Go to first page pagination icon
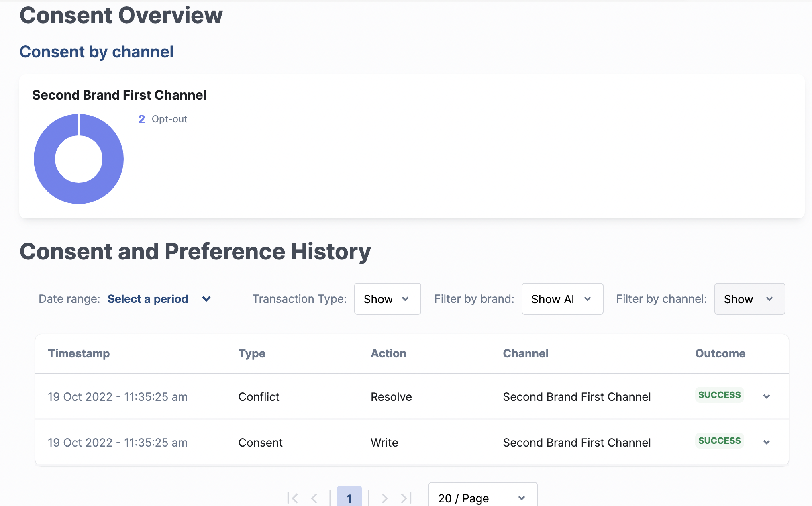812x506 pixels. coord(293,498)
